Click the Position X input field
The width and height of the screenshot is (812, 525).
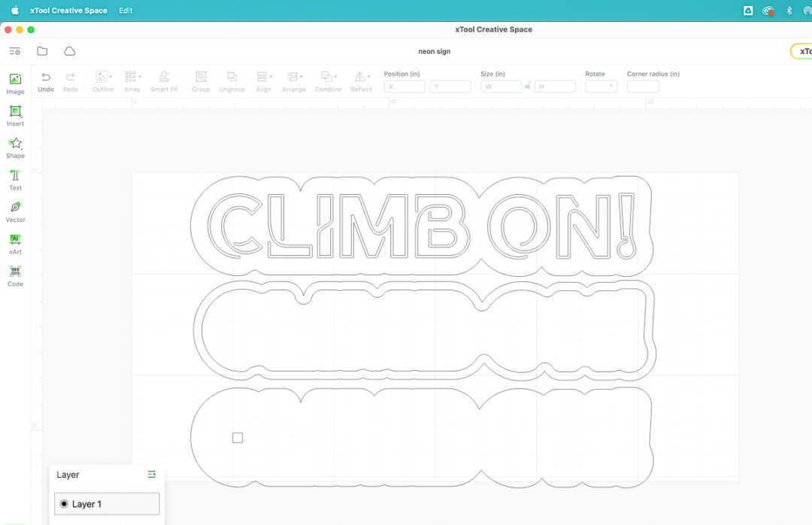tap(404, 86)
